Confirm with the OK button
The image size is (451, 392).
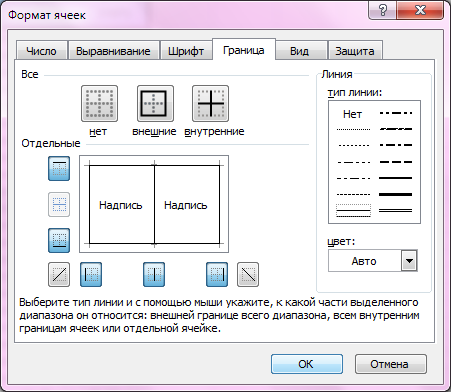pyautogui.click(x=307, y=364)
